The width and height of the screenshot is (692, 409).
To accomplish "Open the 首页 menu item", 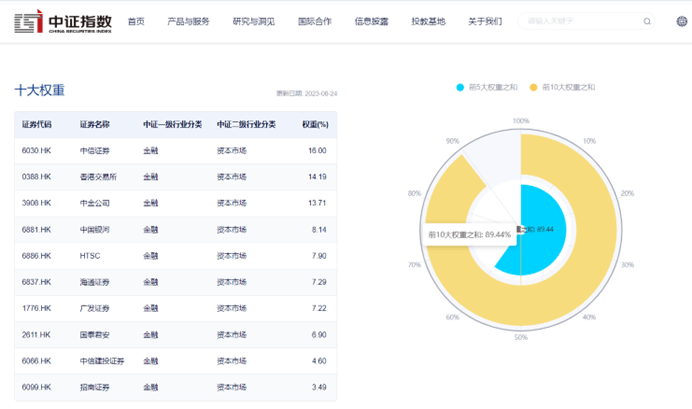I will click(136, 21).
